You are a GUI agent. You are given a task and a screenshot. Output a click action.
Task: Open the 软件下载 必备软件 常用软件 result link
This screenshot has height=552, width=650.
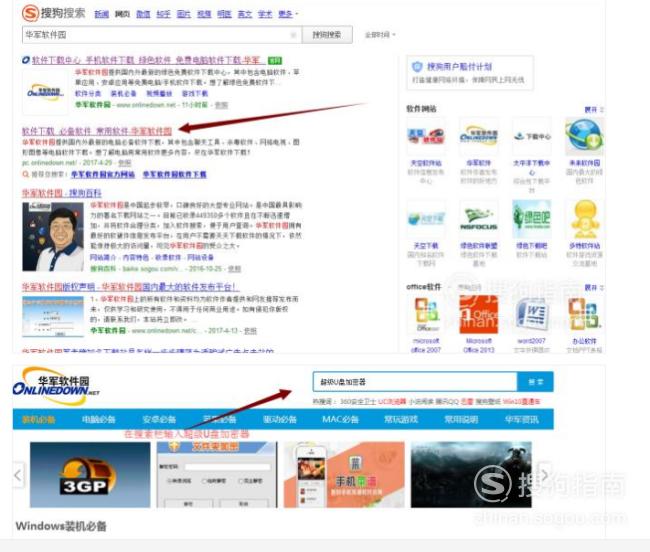[97, 131]
